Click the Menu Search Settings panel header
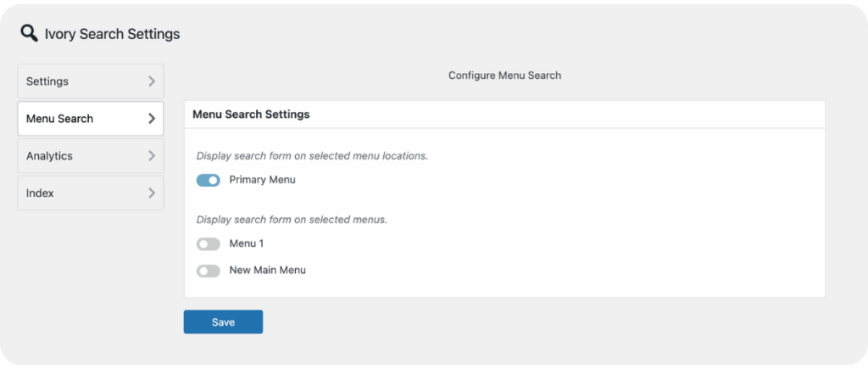 tap(504, 115)
